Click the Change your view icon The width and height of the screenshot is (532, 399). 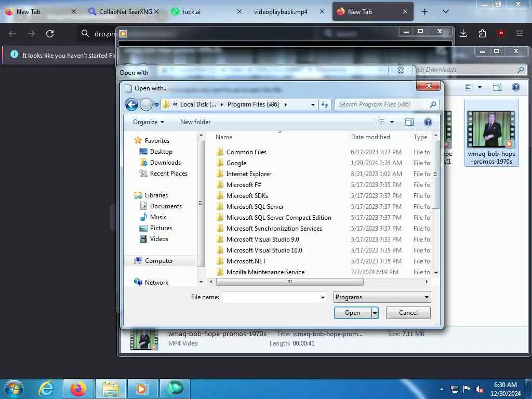click(381, 122)
